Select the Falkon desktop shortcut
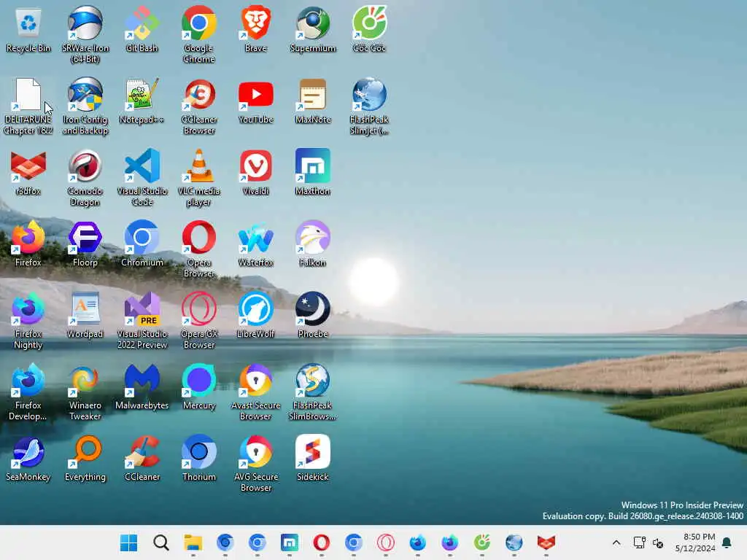Viewport: 747px width, 560px height. pos(313,244)
